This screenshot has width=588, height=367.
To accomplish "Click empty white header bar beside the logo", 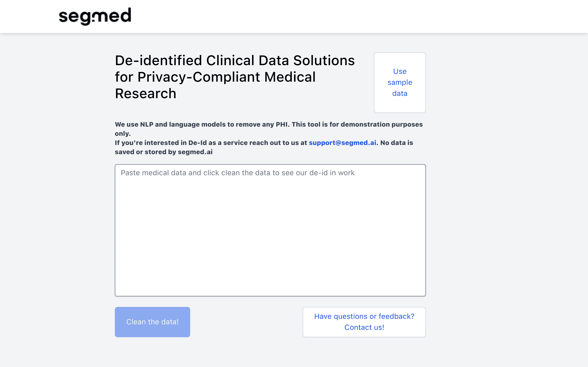I will coord(340,16).
